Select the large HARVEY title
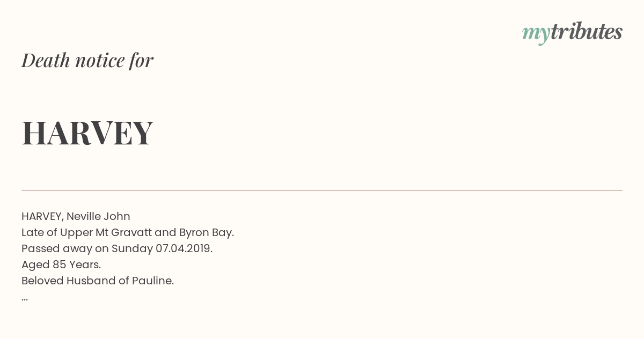 (87, 133)
